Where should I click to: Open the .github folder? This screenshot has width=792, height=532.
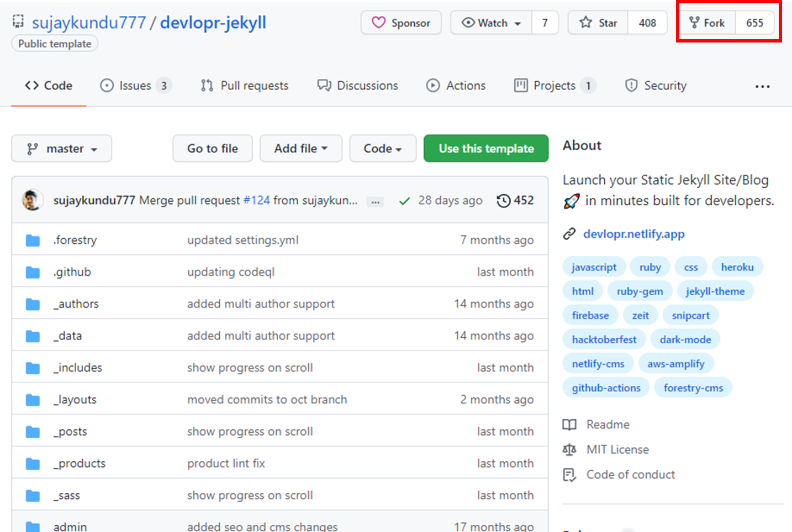coord(72,272)
